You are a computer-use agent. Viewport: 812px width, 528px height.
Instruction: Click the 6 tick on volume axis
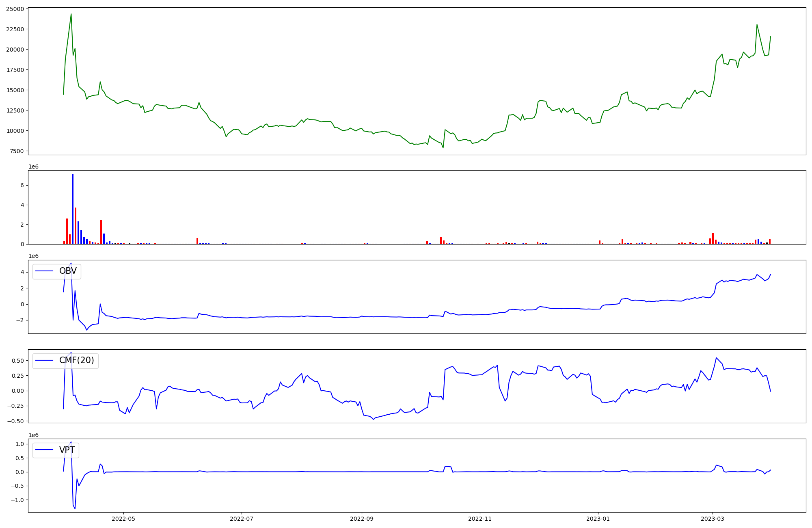click(23, 186)
